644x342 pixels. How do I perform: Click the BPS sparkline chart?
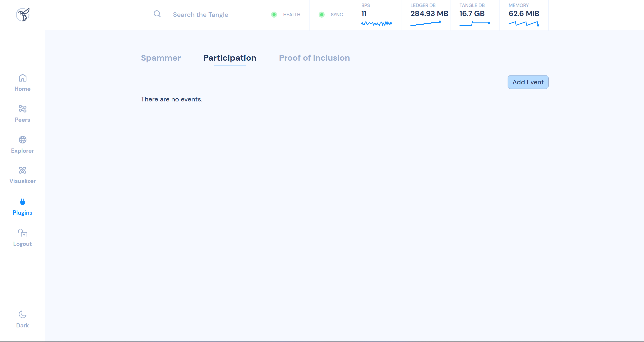tap(376, 23)
